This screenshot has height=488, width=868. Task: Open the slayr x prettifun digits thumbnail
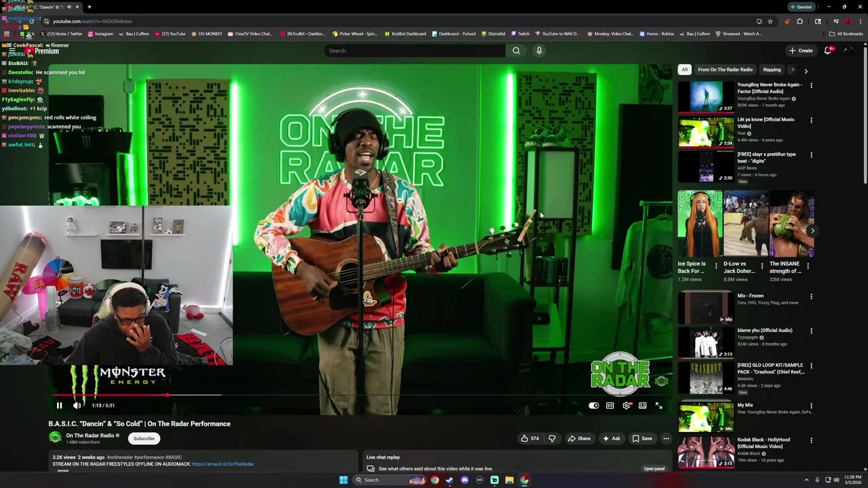coord(706,166)
